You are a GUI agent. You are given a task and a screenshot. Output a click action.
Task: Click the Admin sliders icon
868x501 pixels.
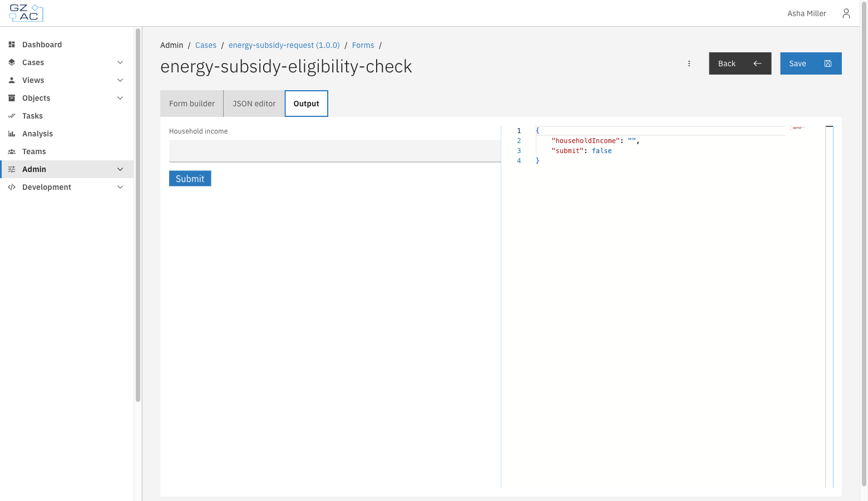(12, 169)
